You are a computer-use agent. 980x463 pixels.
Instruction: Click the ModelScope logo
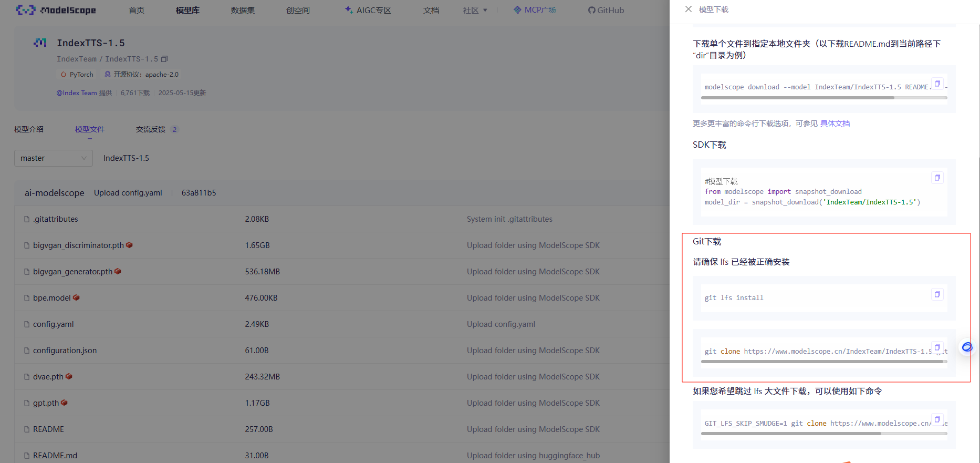point(56,10)
